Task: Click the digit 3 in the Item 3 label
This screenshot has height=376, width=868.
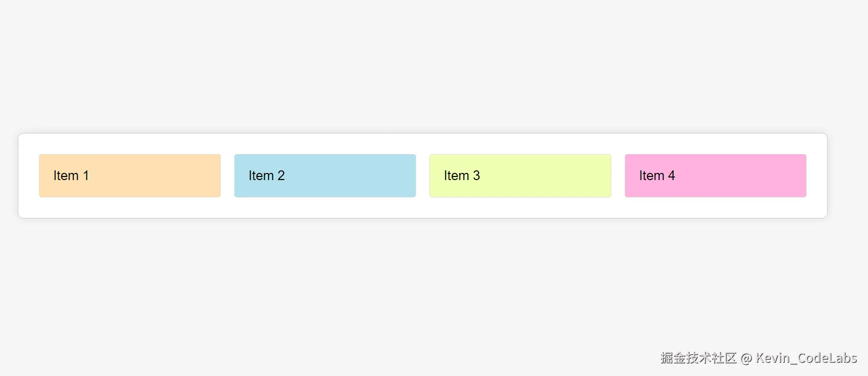Action: (476, 175)
